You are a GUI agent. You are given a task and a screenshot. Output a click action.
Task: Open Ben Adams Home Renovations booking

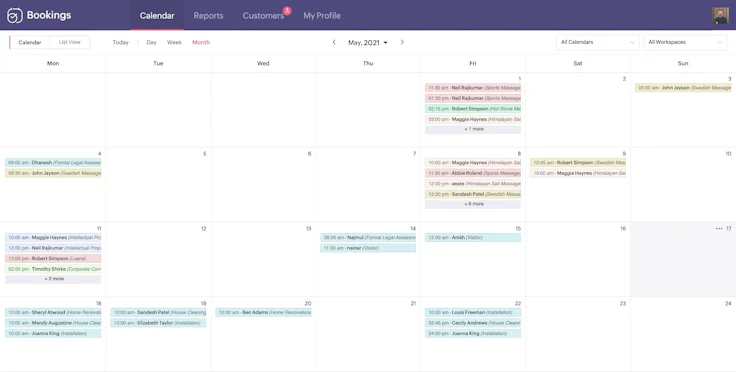263,312
